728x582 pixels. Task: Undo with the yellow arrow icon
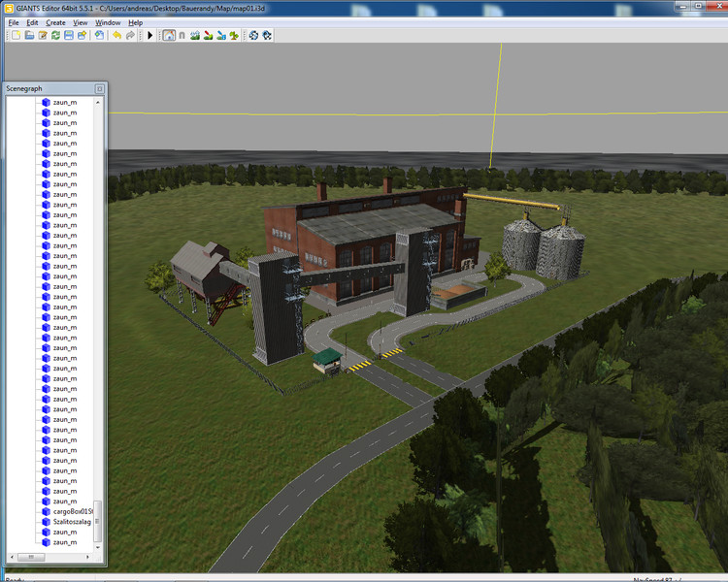tap(117, 35)
